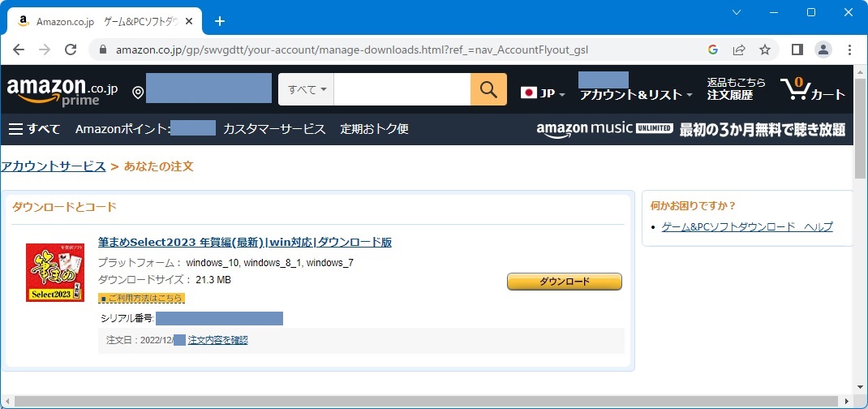This screenshot has height=409, width=868.
Task: Click the delivery location pin icon
Action: pos(138,93)
